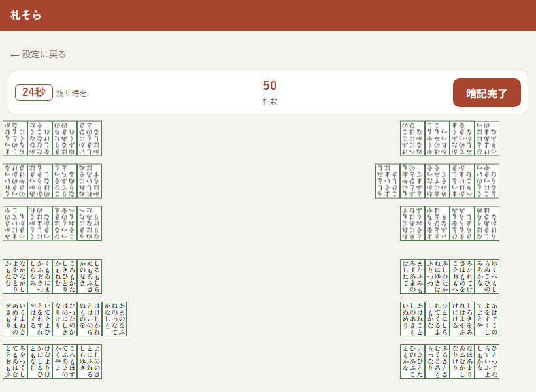536x392 pixels.
Task: Click the 札そら title in header
Action: pos(26,16)
